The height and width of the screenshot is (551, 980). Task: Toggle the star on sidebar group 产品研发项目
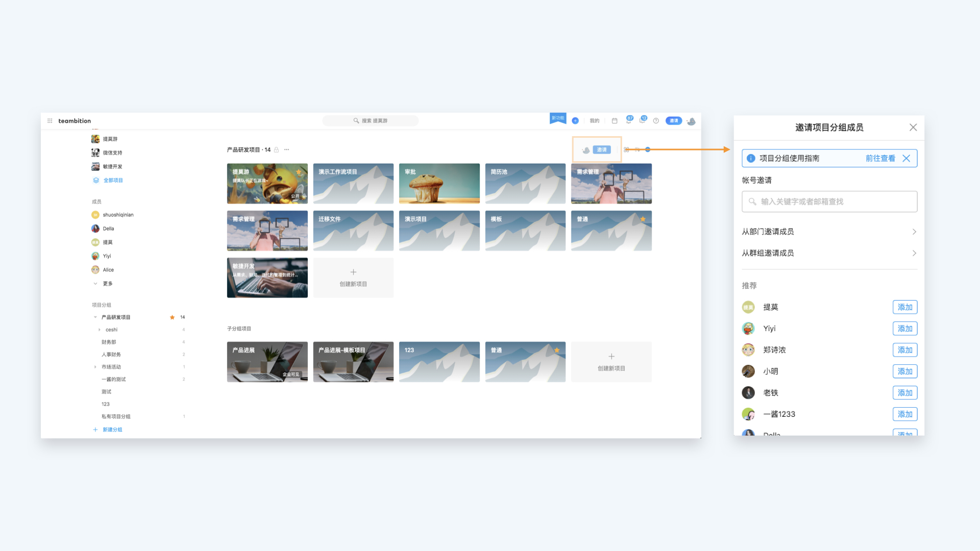click(172, 317)
